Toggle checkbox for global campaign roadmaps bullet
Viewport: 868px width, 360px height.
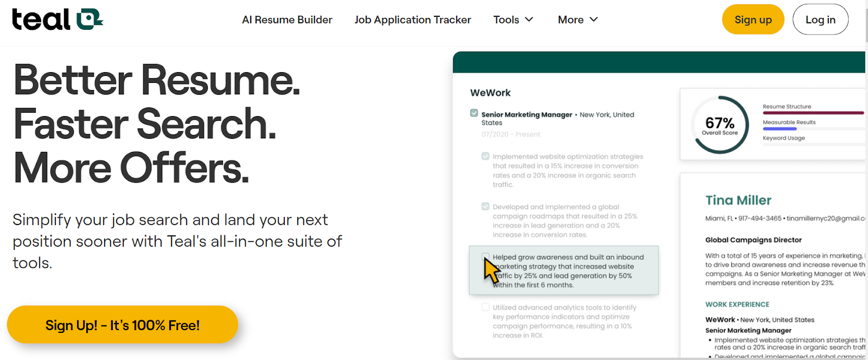tap(486, 207)
